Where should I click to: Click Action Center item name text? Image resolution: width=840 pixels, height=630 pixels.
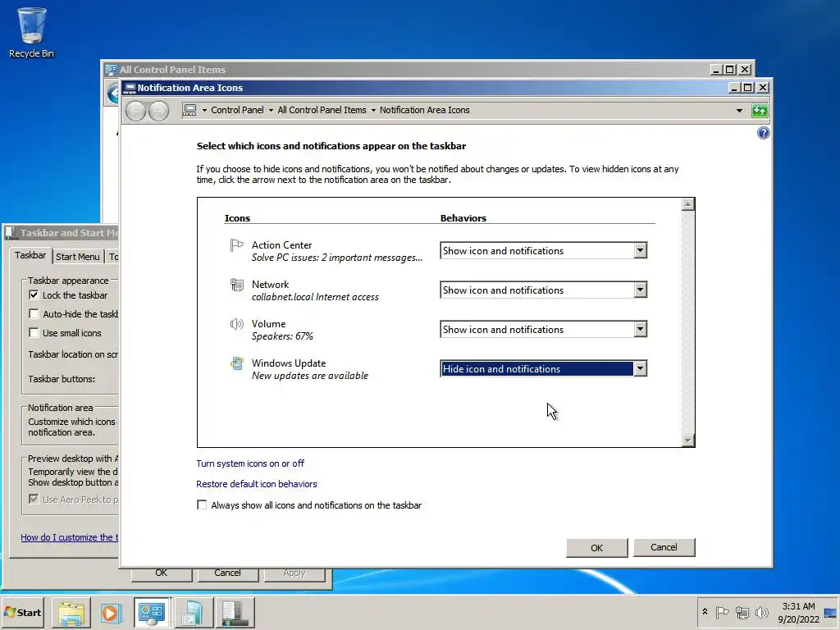(x=282, y=244)
